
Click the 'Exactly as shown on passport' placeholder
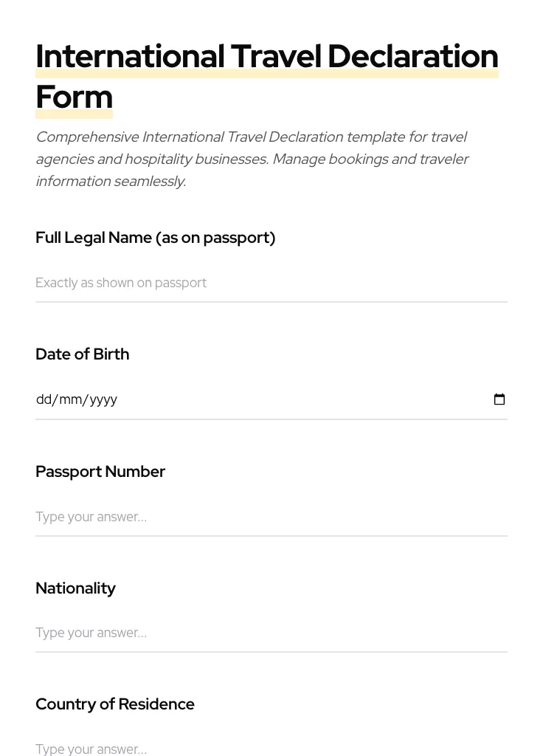(121, 283)
